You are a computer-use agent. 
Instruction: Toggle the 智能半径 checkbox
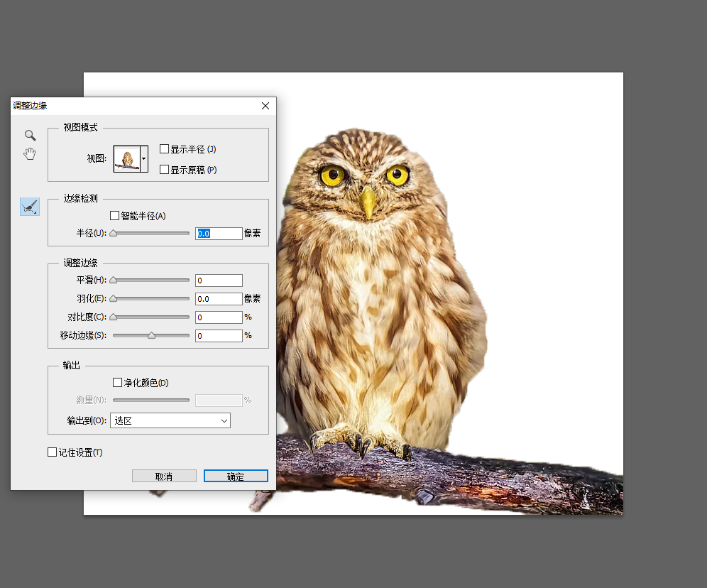coord(115,215)
